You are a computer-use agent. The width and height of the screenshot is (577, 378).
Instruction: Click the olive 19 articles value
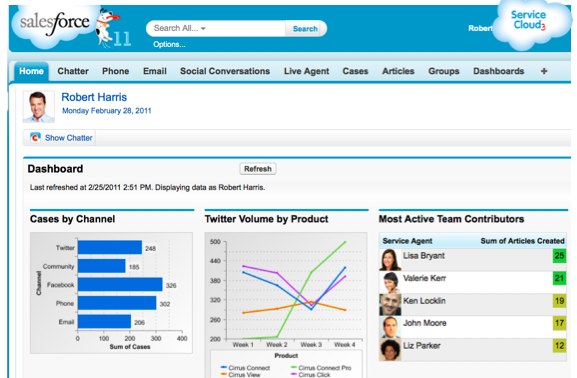(x=559, y=301)
